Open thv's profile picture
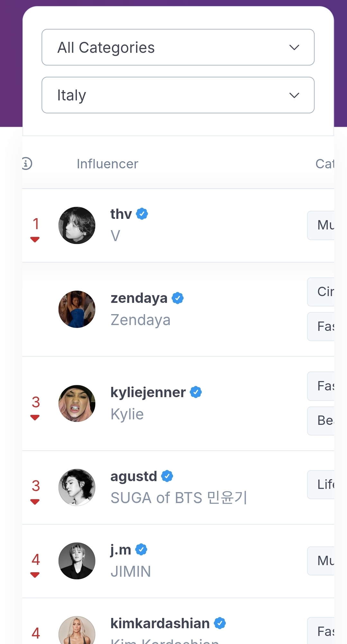The image size is (347, 644). (77, 225)
